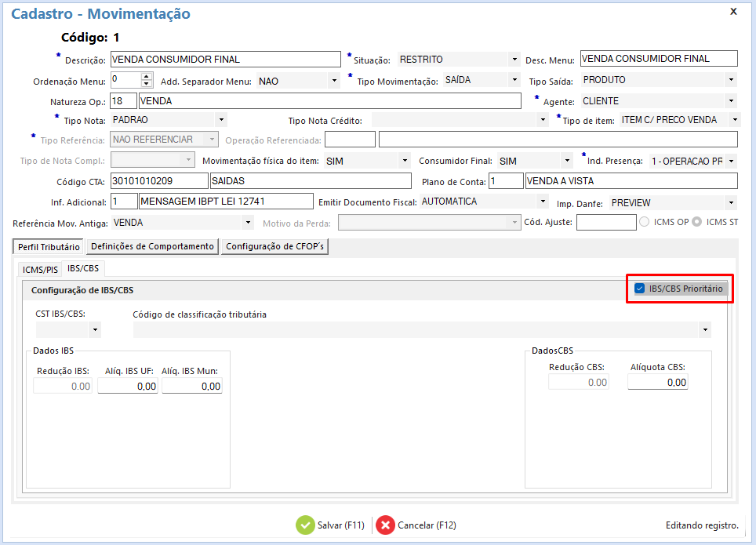Expand the Tipo Movimentação dropdown
756x545 pixels.
pos(514,80)
